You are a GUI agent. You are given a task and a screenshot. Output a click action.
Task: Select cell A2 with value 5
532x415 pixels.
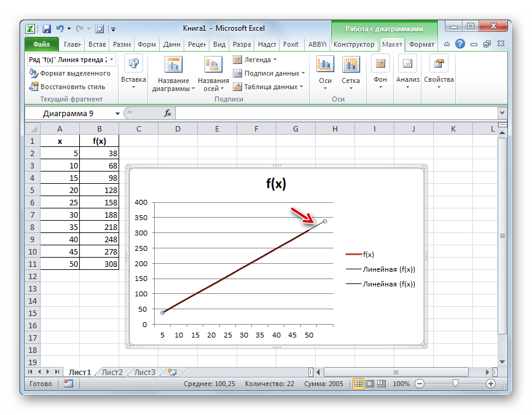60,154
